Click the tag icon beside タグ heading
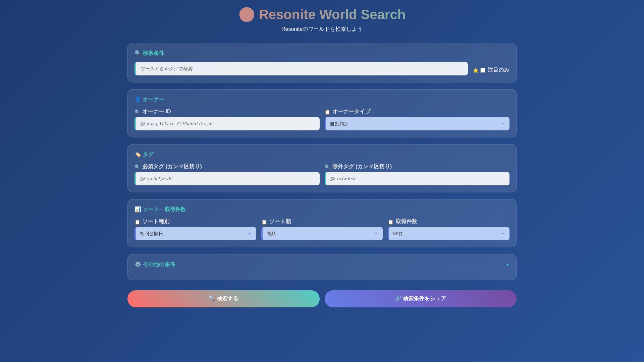This screenshot has width=644, height=362. point(138,155)
